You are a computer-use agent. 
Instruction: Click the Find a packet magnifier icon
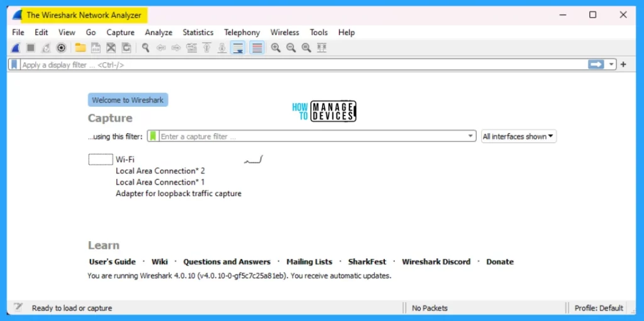pos(145,48)
